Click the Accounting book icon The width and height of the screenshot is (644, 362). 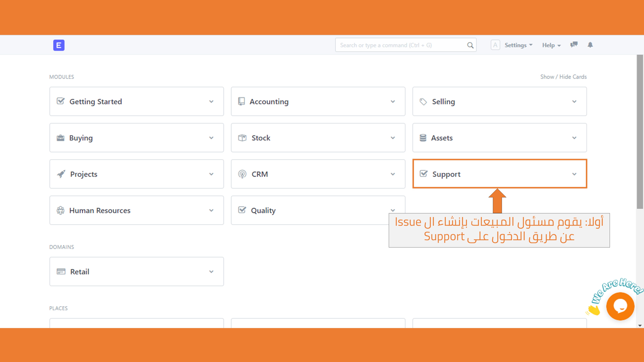click(241, 101)
